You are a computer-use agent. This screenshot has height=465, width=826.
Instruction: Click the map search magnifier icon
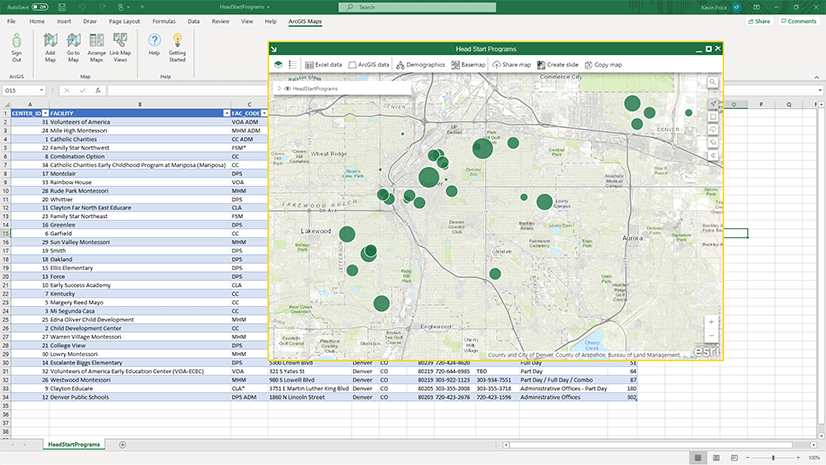(x=711, y=84)
